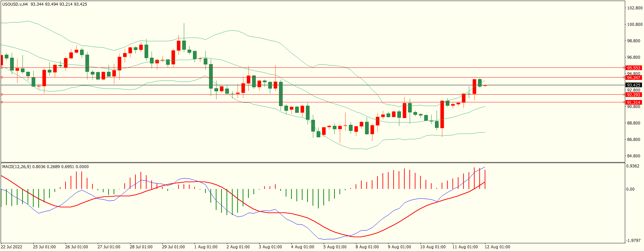Click the MACD(12,26,9) indicator label
Image resolution: width=644 pixels, height=251 pixels.
[x=17, y=167]
